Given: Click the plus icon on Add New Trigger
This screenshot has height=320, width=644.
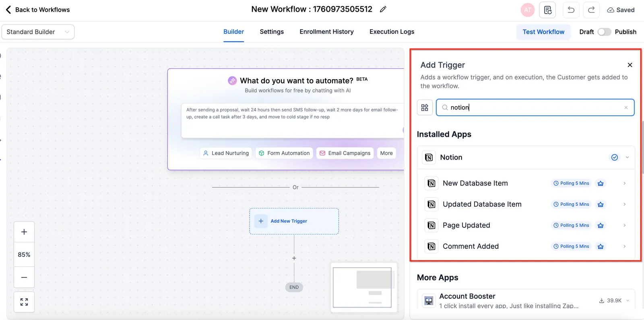Looking at the screenshot, I should pos(261,221).
